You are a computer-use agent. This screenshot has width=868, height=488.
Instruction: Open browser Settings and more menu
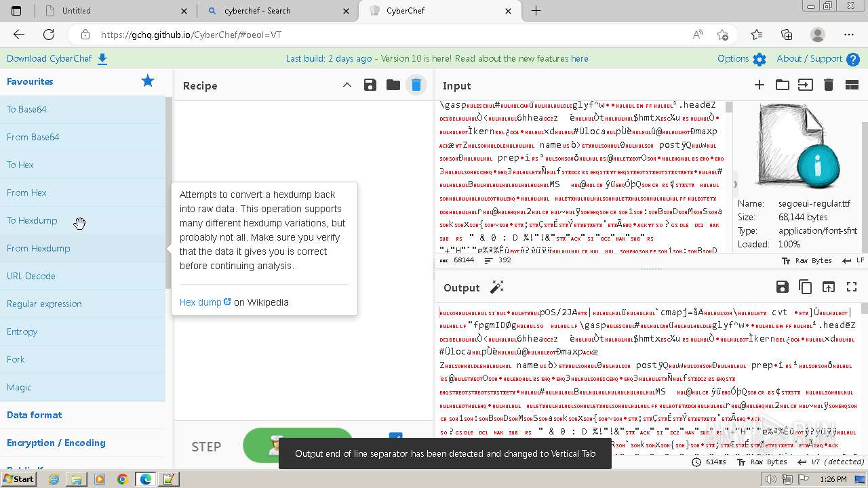pyautogui.click(x=849, y=35)
